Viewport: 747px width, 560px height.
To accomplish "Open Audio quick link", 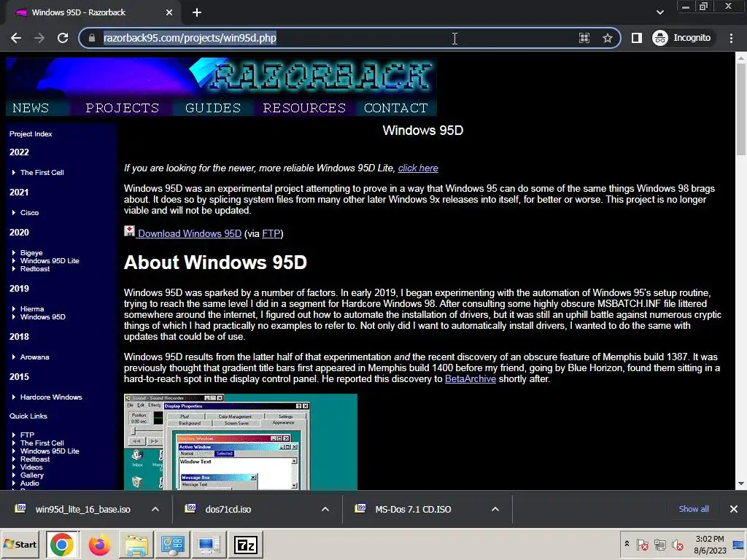I will (x=29, y=484).
